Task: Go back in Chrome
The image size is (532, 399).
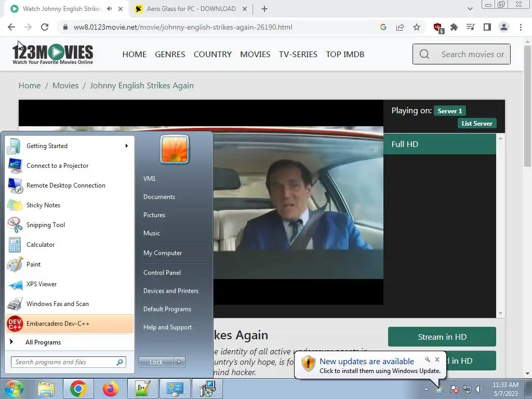Action: [x=11, y=27]
